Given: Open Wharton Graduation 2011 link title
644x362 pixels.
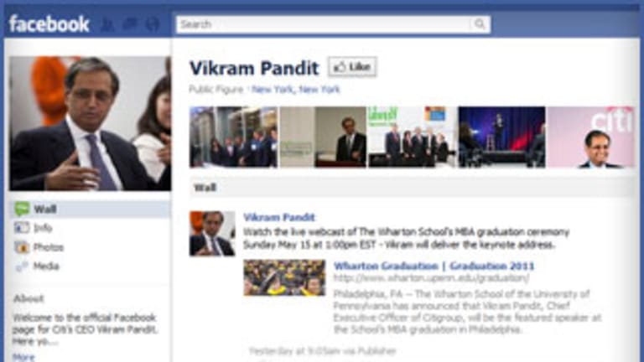Looking at the screenshot, I should pos(434,266).
